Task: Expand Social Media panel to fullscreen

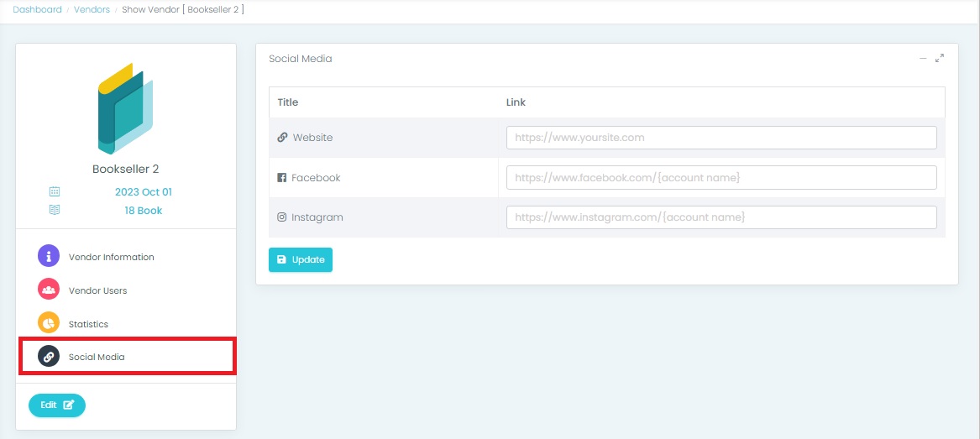Action: pyautogui.click(x=940, y=59)
